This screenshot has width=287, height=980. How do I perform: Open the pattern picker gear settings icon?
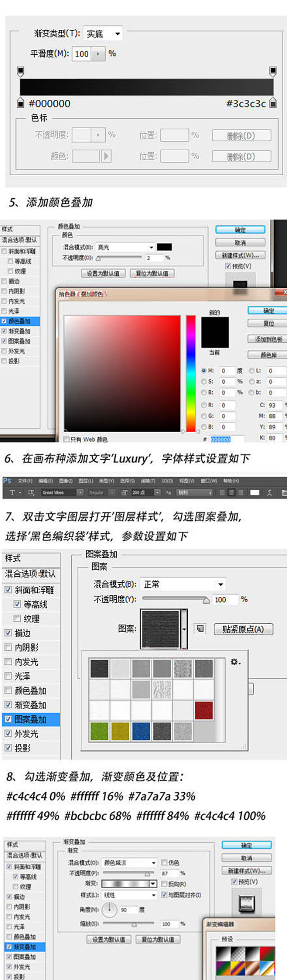pos(235,662)
